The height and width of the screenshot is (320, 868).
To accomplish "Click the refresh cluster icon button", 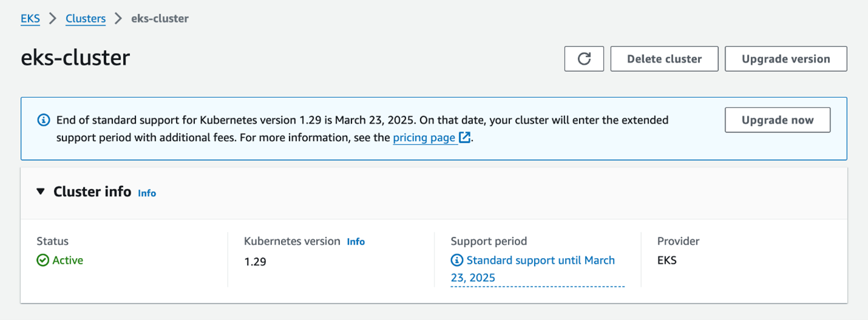I will [584, 59].
